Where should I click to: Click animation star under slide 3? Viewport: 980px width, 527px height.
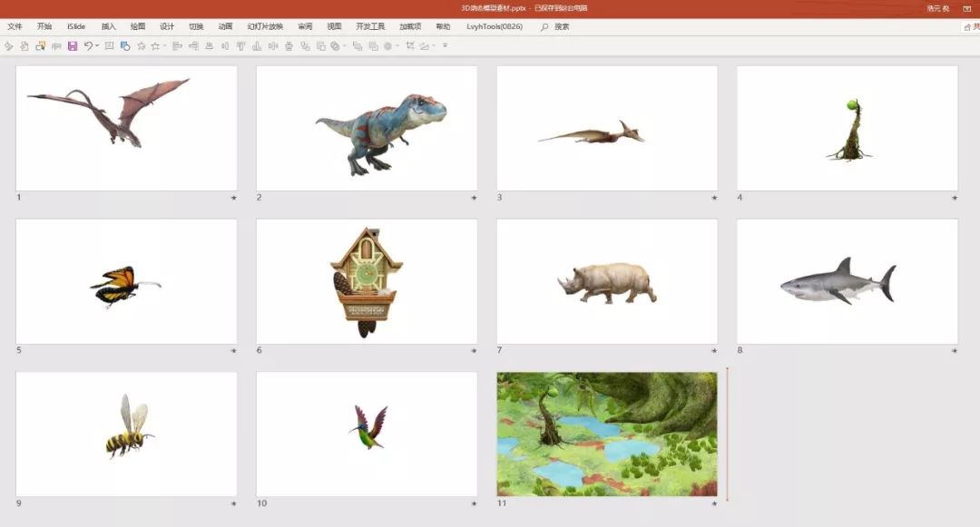[x=714, y=198]
